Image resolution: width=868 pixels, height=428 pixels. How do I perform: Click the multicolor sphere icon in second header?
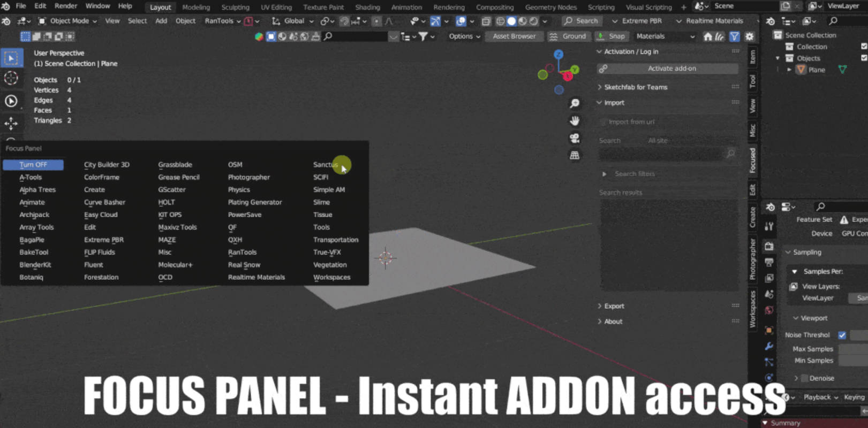click(259, 36)
